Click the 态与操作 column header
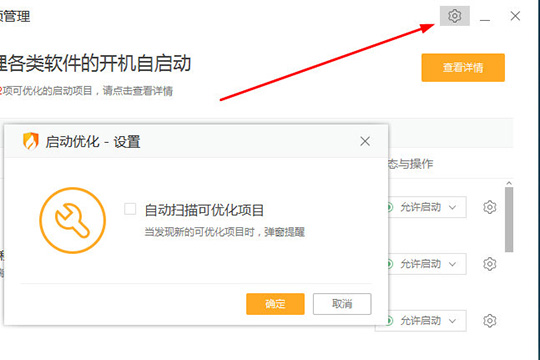This screenshot has height=360, width=540. point(411,164)
